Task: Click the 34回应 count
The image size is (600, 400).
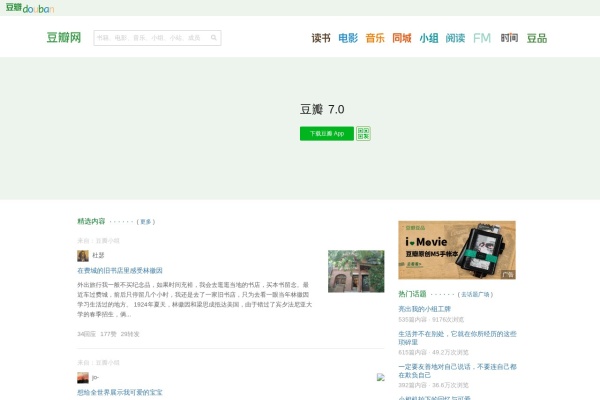Action: tap(86, 334)
